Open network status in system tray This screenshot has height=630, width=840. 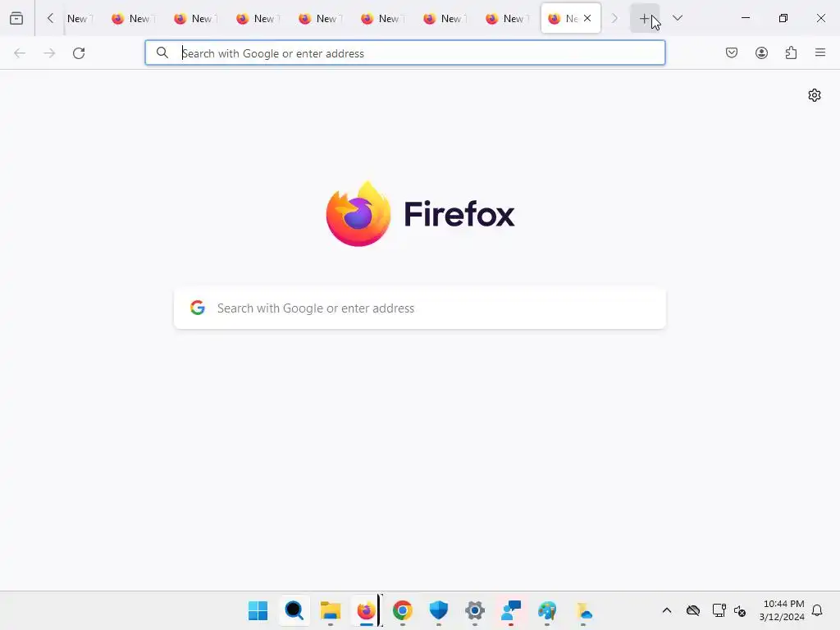click(x=719, y=610)
